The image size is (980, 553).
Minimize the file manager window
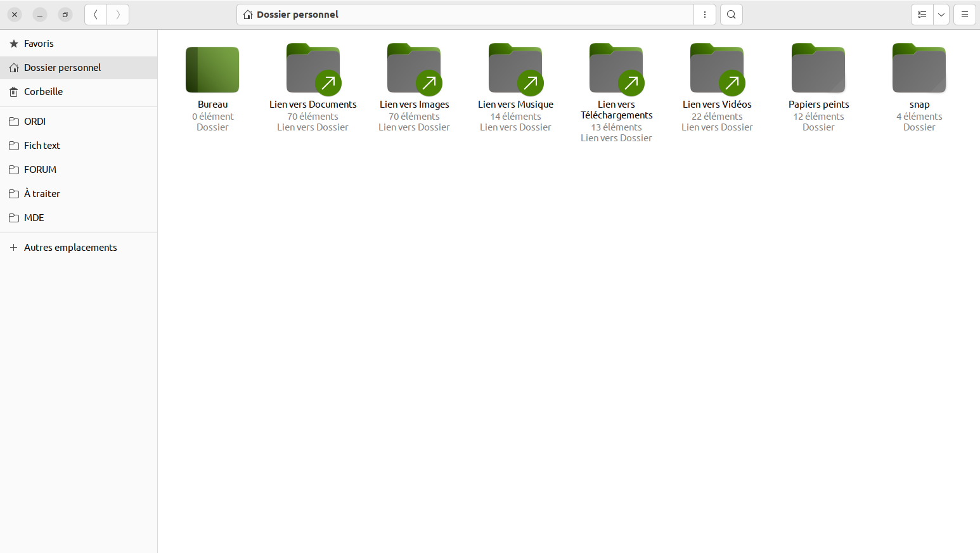point(40,15)
